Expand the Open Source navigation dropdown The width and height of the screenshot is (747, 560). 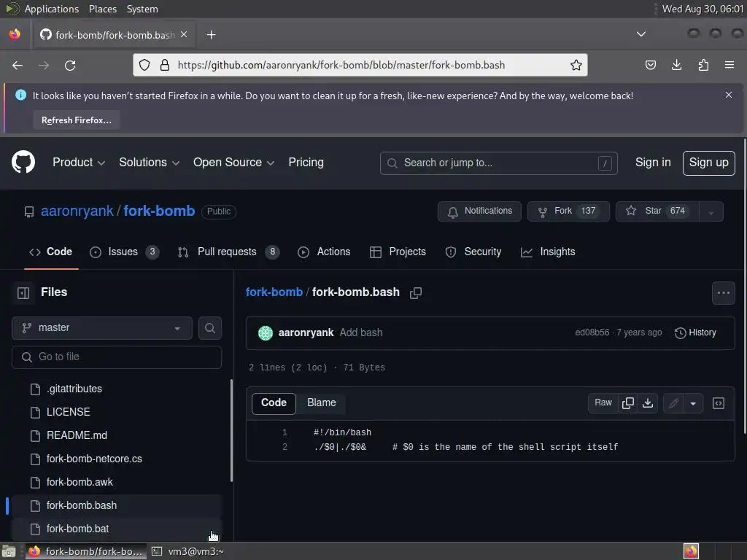pyautogui.click(x=234, y=163)
